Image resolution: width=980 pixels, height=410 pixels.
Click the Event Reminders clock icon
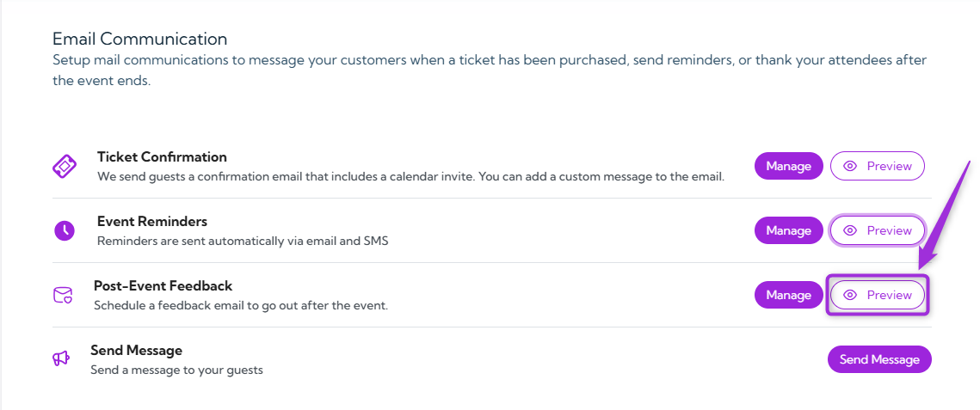pos(65,230)
